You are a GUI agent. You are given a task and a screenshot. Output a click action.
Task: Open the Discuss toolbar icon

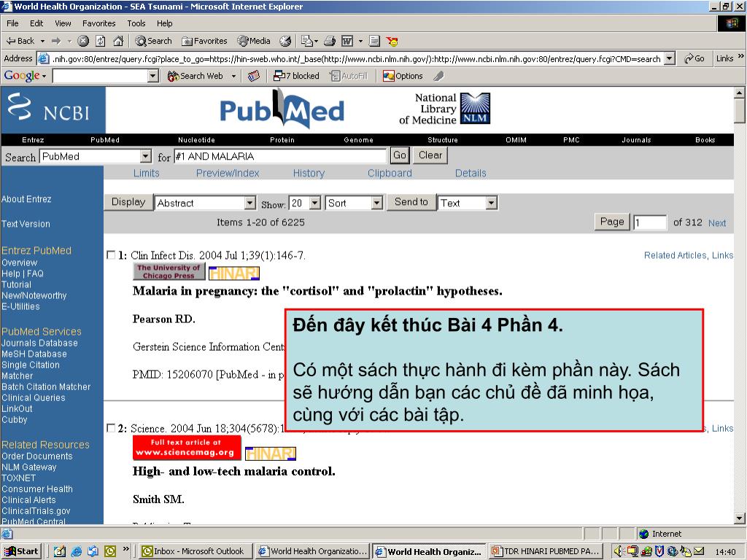[x=374, y=42]
